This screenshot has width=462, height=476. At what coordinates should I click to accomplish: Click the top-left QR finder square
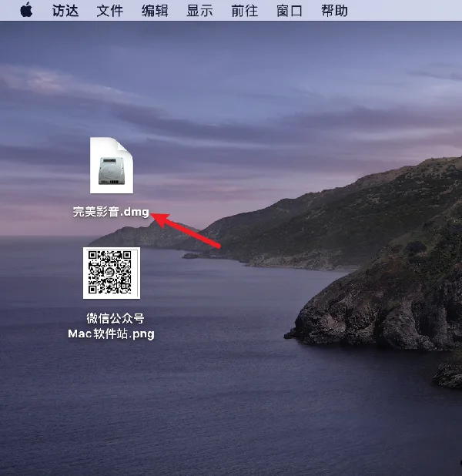[93, 256]
